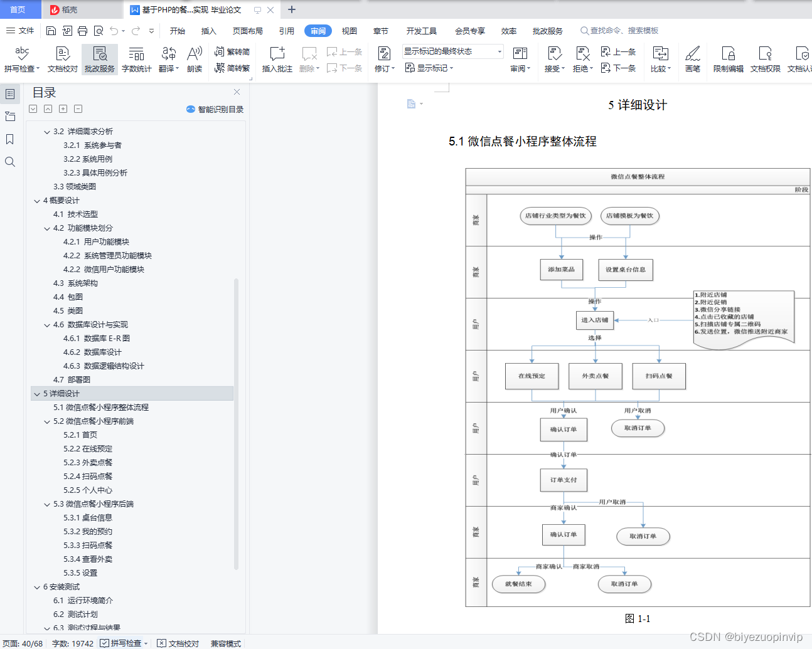
Task: Open a new tab with plus button
Action: tap(292, 9)
